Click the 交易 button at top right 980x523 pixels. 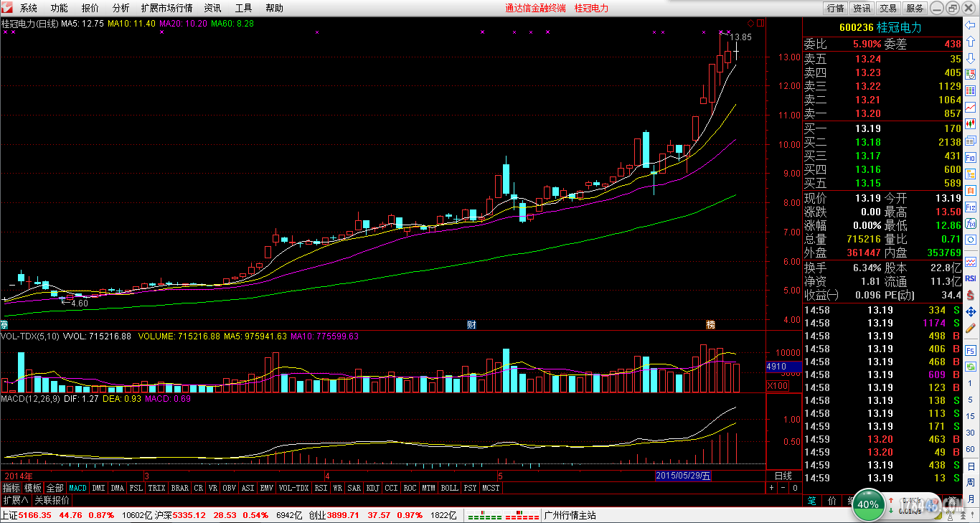(x=888, y=8)
